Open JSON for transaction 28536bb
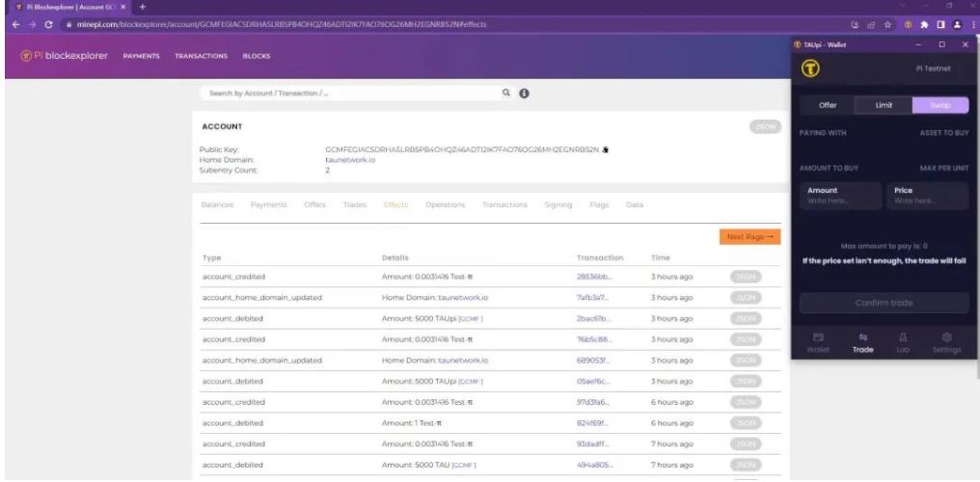The height and width of the screenshot is (482, 980). pos(746,277)
